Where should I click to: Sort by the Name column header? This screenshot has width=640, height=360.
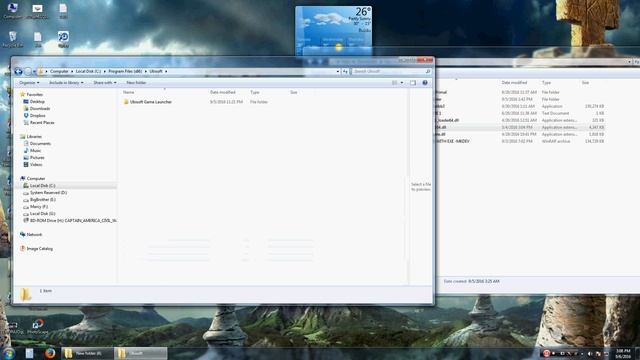point(129,93)
